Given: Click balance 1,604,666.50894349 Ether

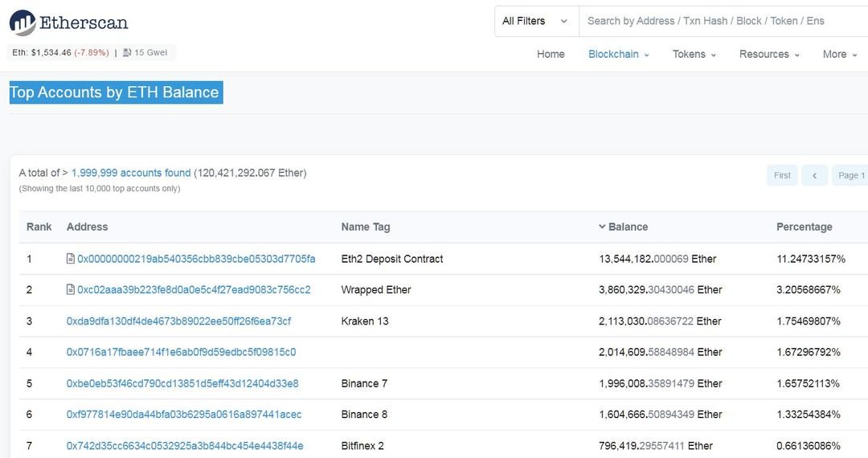Looking at the screenshot, I should coord(661,415).
